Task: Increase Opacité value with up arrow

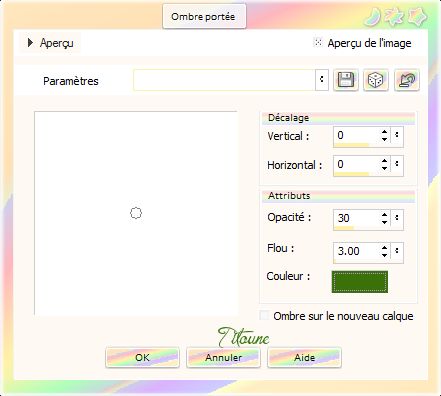Action: pyautogui.click(x=384, y=215)
